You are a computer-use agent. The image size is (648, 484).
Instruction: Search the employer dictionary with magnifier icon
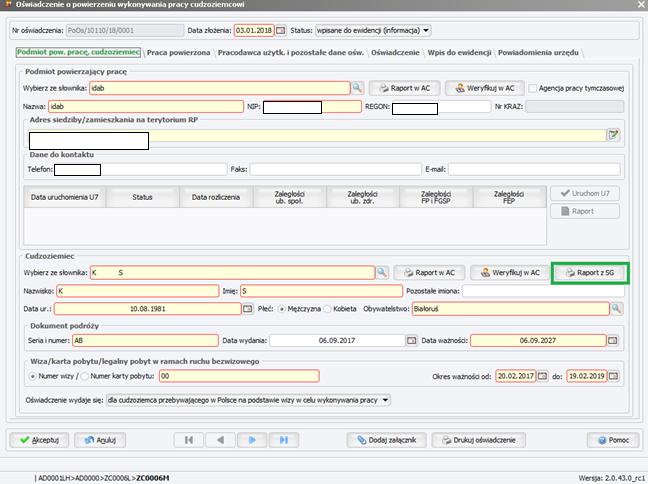click(357, 88)
